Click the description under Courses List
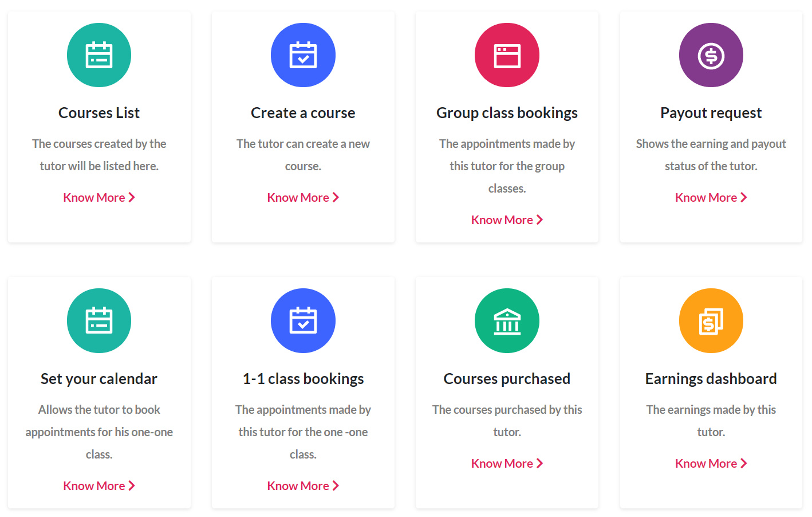The height and width of the screenshot is (517, 812). click(99, 155)
